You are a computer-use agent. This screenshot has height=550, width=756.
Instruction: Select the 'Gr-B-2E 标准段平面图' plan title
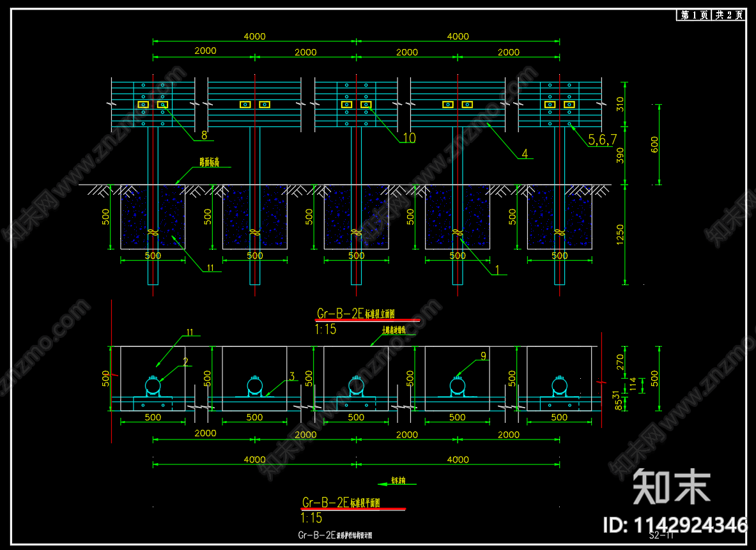click(x=341, y=503)
